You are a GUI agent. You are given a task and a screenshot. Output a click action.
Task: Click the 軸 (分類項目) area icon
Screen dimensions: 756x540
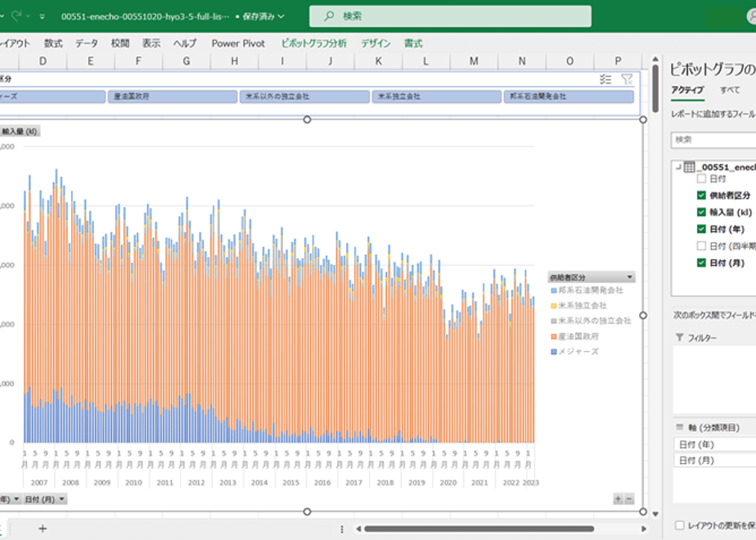[680, 427]
